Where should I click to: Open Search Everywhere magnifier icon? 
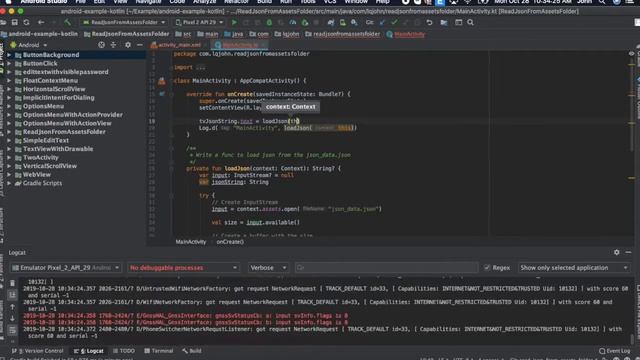click(470, 22)
